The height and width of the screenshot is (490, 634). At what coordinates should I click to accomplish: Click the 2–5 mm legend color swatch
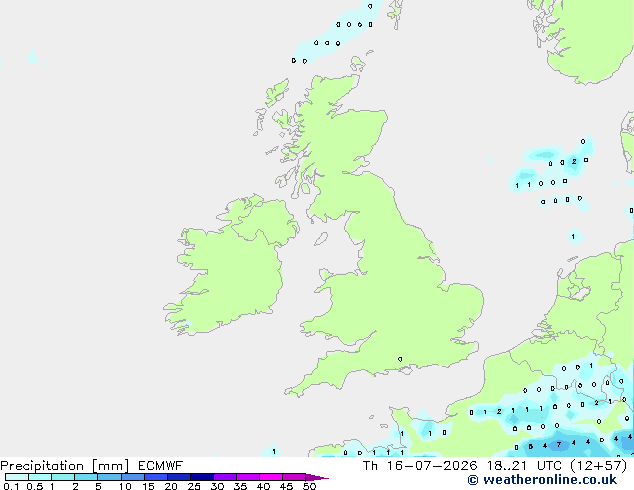point(86,477)
